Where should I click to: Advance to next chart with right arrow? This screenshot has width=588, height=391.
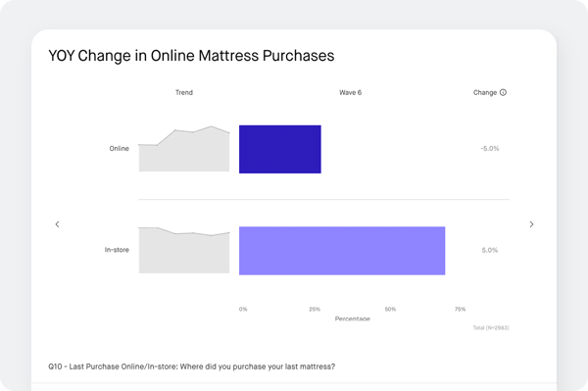531,224
